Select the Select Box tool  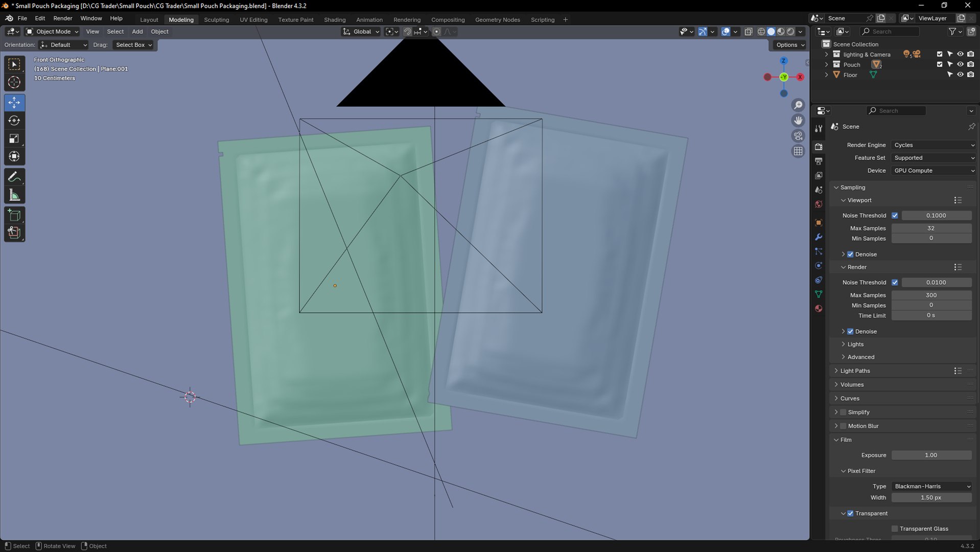[x=14, y=64]
